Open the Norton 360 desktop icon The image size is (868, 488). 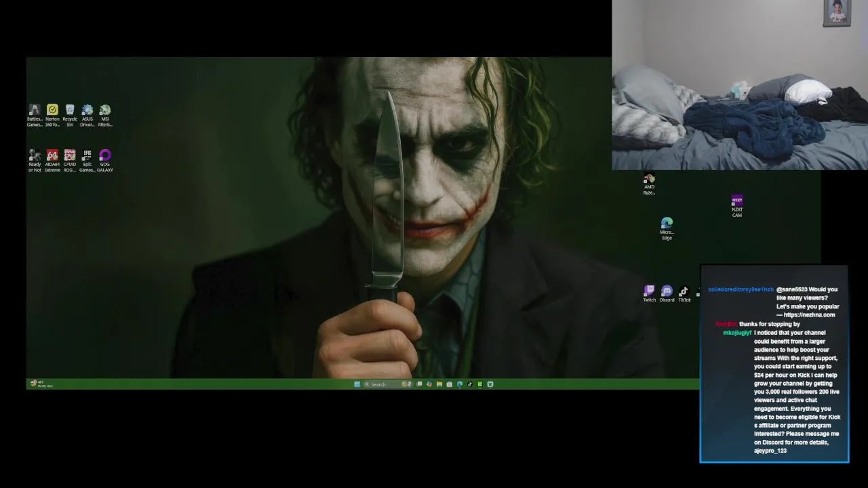52,115
